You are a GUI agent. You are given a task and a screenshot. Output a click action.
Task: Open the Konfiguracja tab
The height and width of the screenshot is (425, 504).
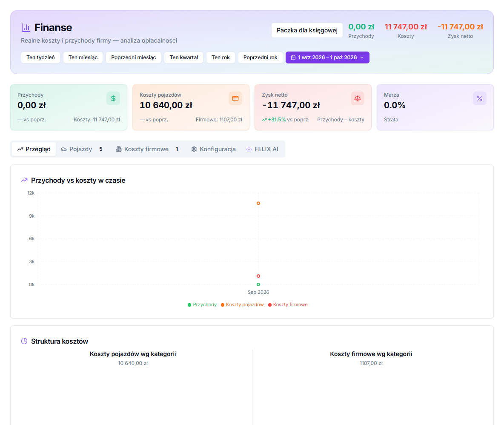pyautogui.click(x=213, y=149)
